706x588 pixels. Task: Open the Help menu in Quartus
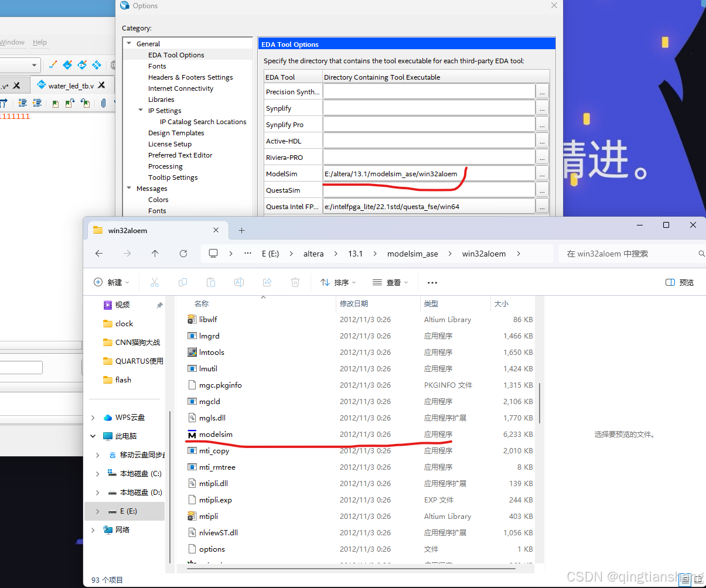pyautogui.click(x=40, y=42)
